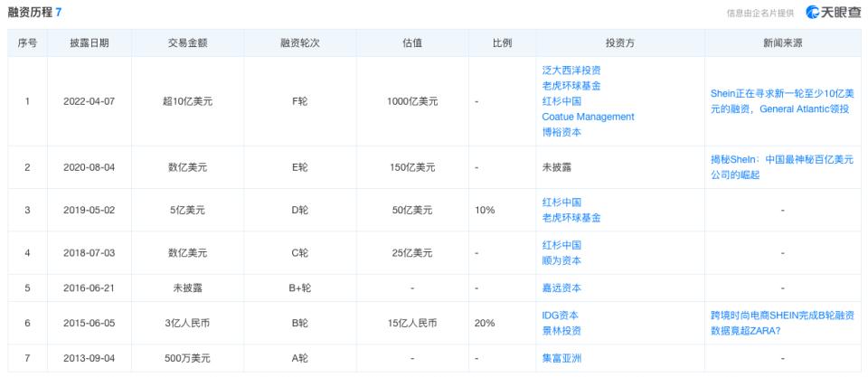This screenshot has width=868, height=377.
Task: Open 老虎环球基金 link in D轮 row
Action: click(571, 218)
